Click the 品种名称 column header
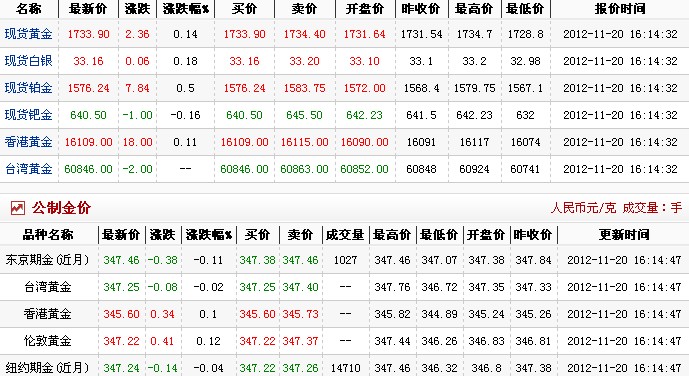This screenshot has height=376, width=689. (x=48, y=235)
